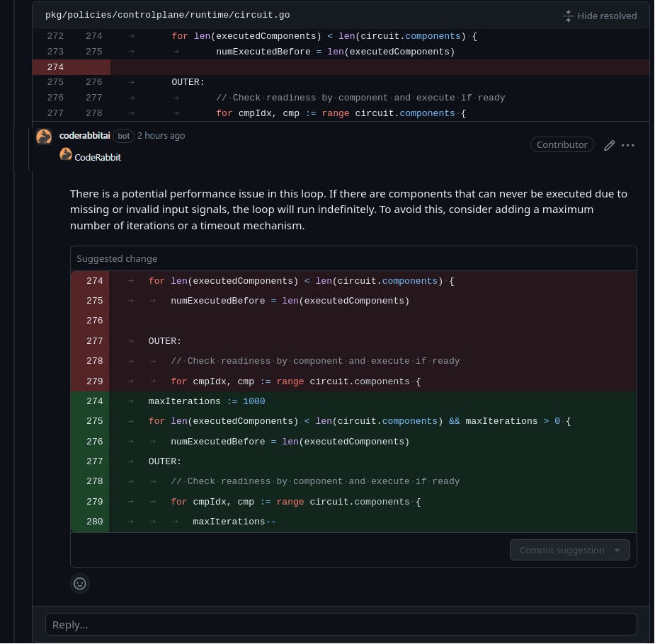Click the CodeRabbit name link

(97, 157)
